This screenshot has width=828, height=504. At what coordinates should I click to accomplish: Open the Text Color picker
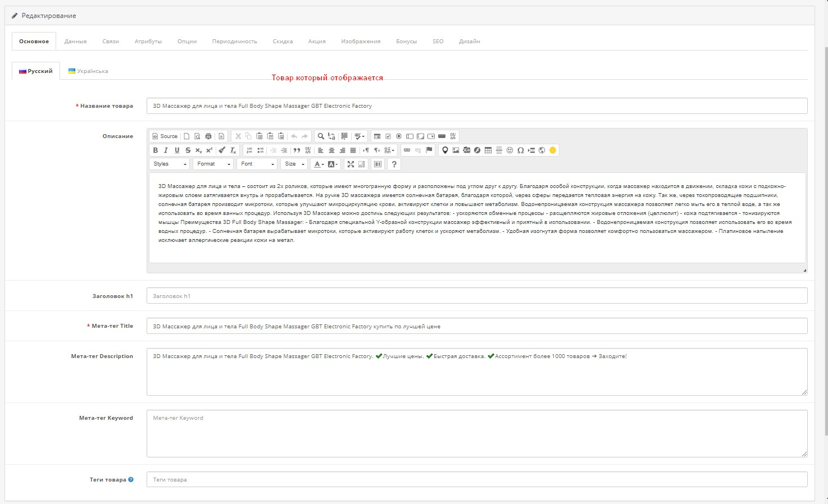[x=319, y=164]
